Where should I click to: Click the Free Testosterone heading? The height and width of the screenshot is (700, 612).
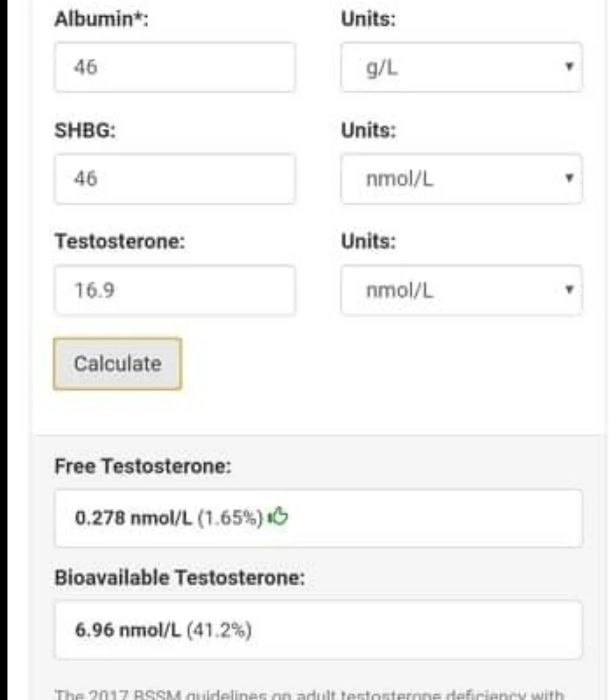tap(143, 466)
